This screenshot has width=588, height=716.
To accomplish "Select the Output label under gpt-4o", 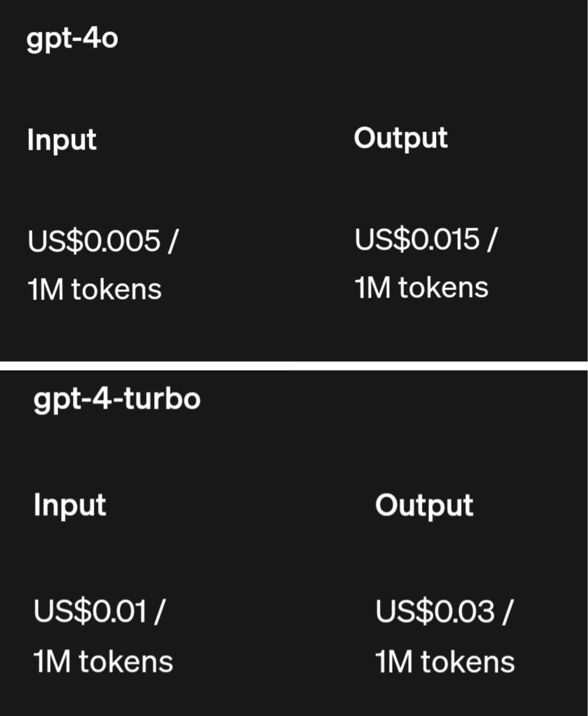I will [401, 138].
